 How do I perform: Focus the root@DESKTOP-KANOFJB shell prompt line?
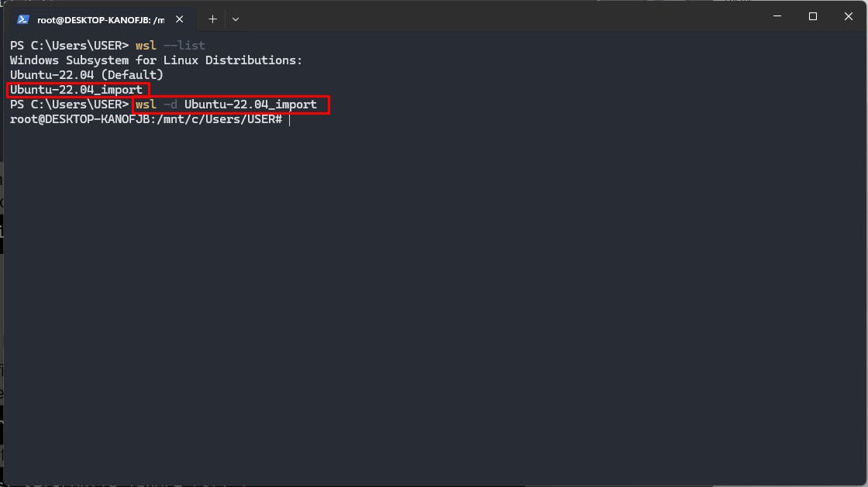pos(146,119)
